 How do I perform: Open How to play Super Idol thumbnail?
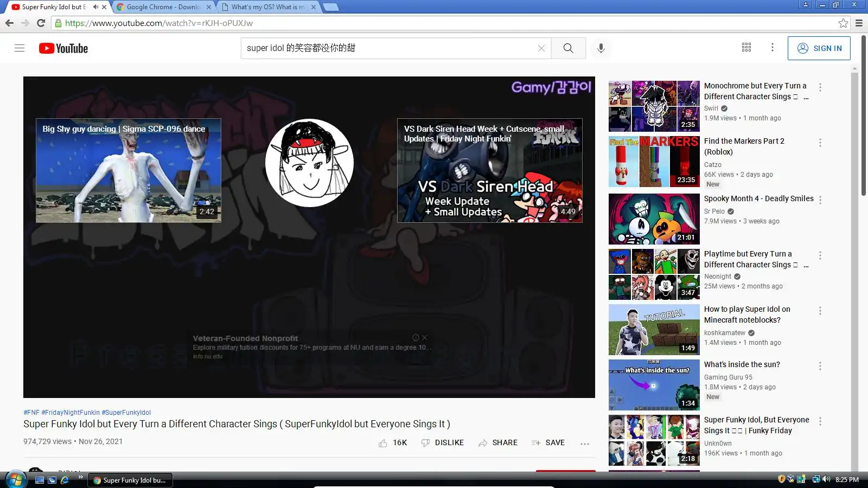[x=654, y=330]
